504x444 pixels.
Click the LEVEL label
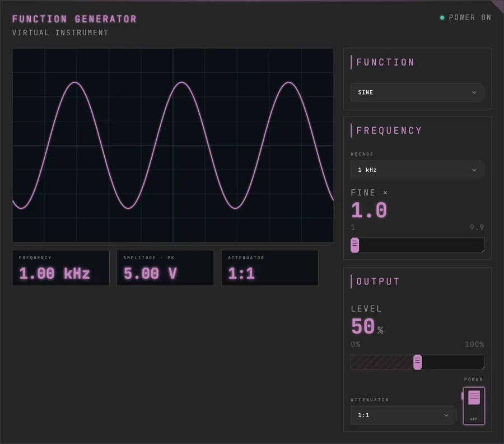[x=366, y=309]
